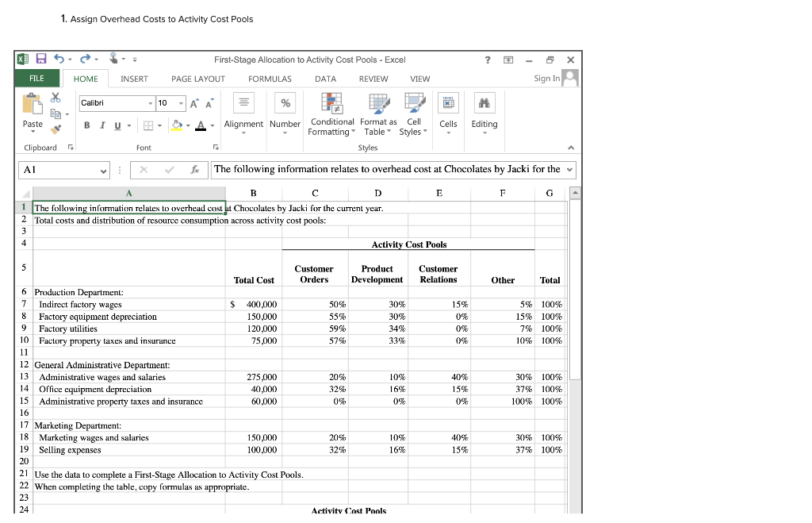Expand the formula bar chevron
Screen dimensions: 812x523
click(569, 170)
